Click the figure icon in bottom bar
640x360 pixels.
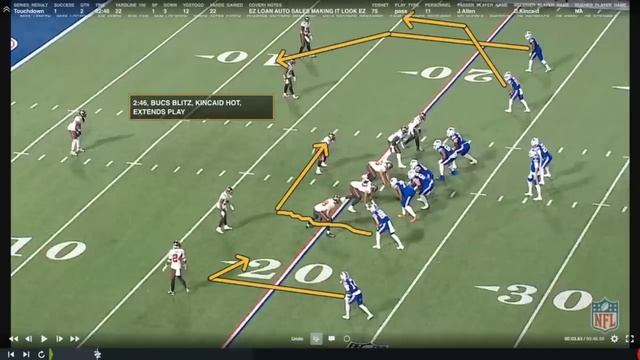97,354
